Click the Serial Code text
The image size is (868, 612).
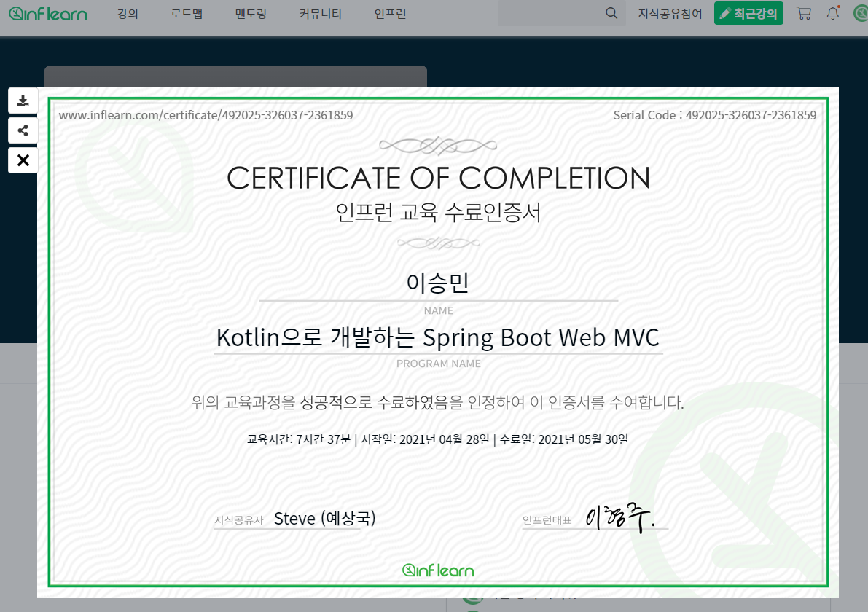[715, 115]
